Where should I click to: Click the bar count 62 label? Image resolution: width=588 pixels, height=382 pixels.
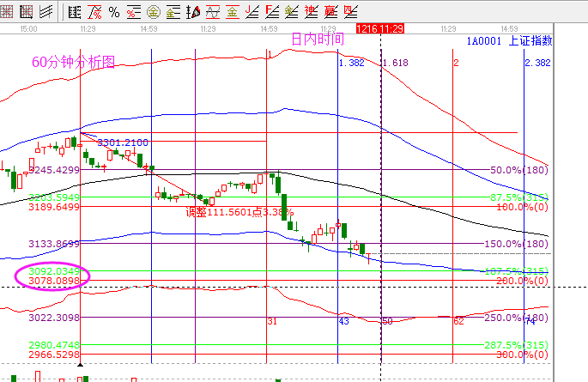point(458,321)
